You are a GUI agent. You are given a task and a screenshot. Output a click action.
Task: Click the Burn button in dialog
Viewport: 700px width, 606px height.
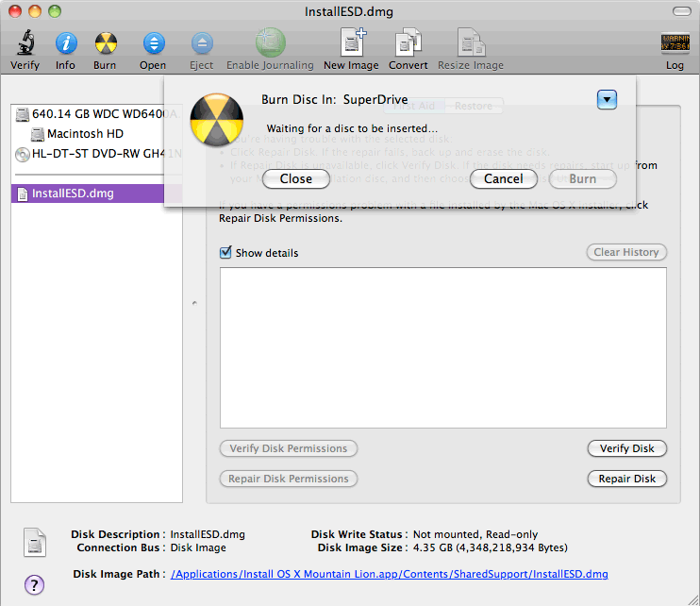click(x=583, y=178)
